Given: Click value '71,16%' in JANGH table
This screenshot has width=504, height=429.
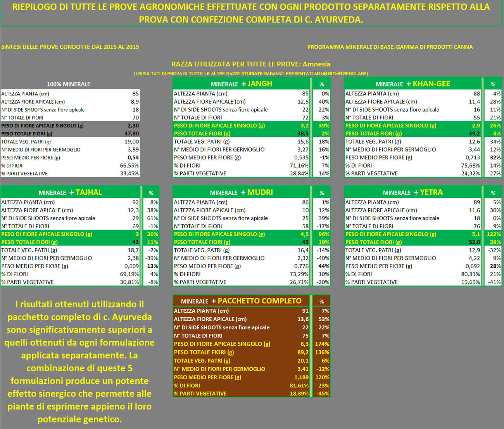Looking at the screenshot, I should point(299,166).
